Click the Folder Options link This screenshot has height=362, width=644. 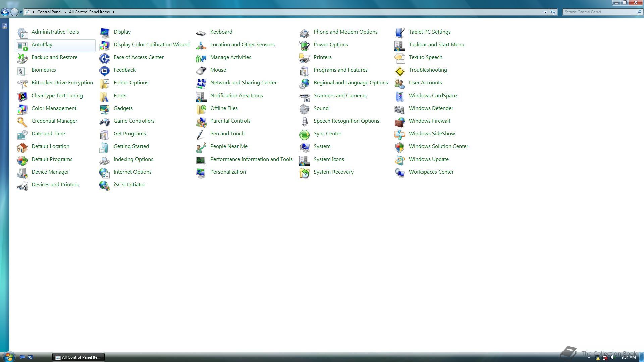(131, 82)
